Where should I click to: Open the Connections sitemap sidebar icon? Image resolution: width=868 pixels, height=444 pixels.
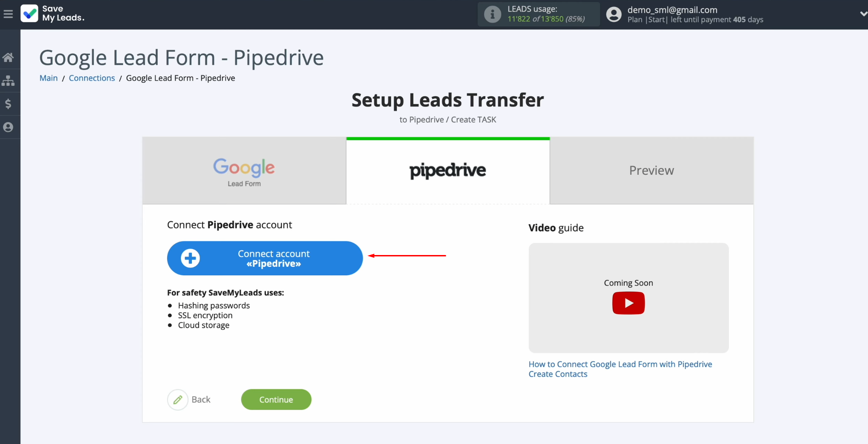coord(8,81)
